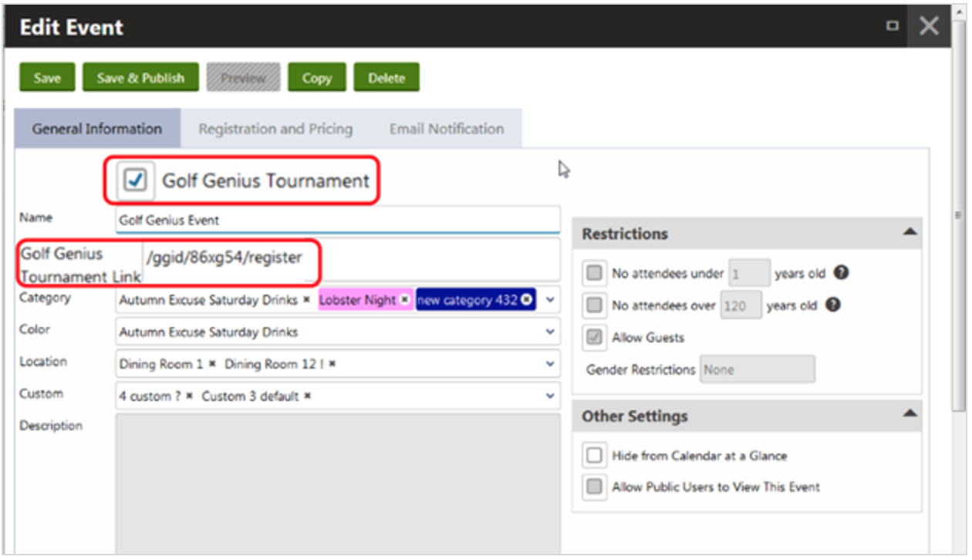This screenshot has height=560, width=972.
Task: Delete the event
Action: pyautogui.click(x=386, y=78)
